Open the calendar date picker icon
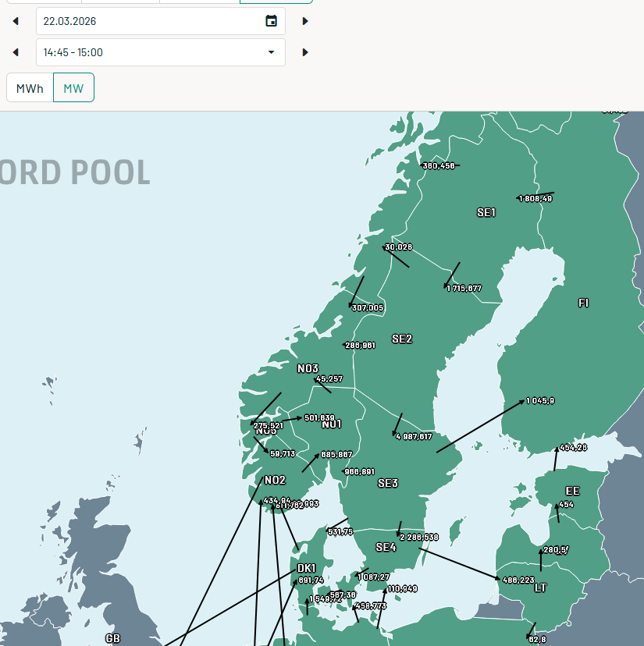Image resolution: width=644 pixels, height=646 pixels. pos(271,21)
